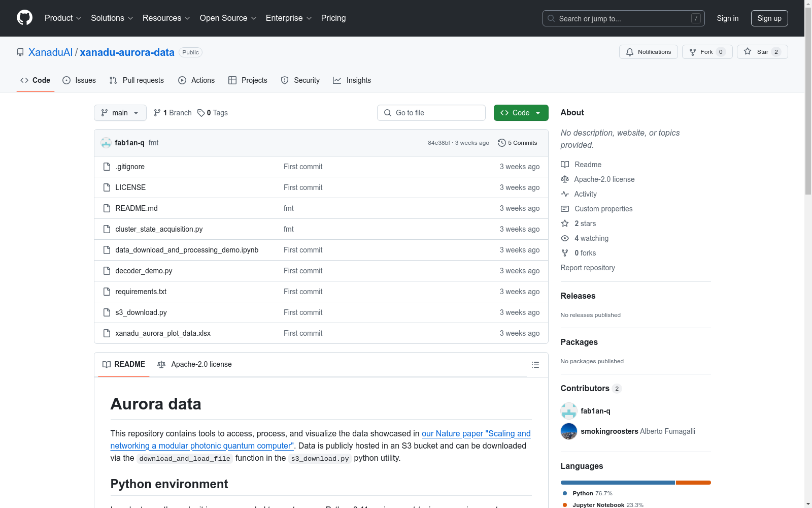The width and height of the screenshot is (812, 508).
Task: Switch to the Pull requests tab
Action: [x=137, y=80]
